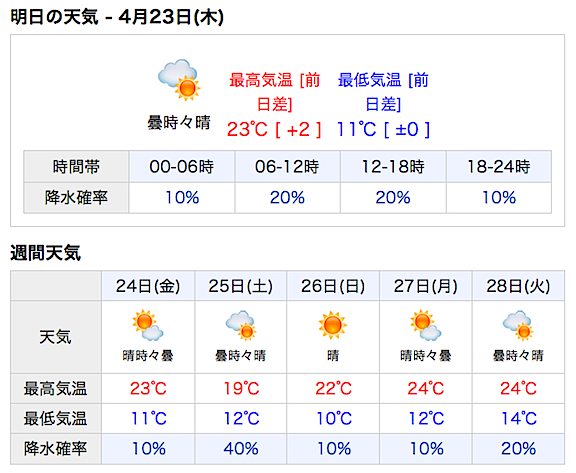Image resolution: width=576 pixels, height=473 pixels.
Task: Click the 最高気温 [前日差] red label
Action: pyautogui.click(x=274, y=92)
